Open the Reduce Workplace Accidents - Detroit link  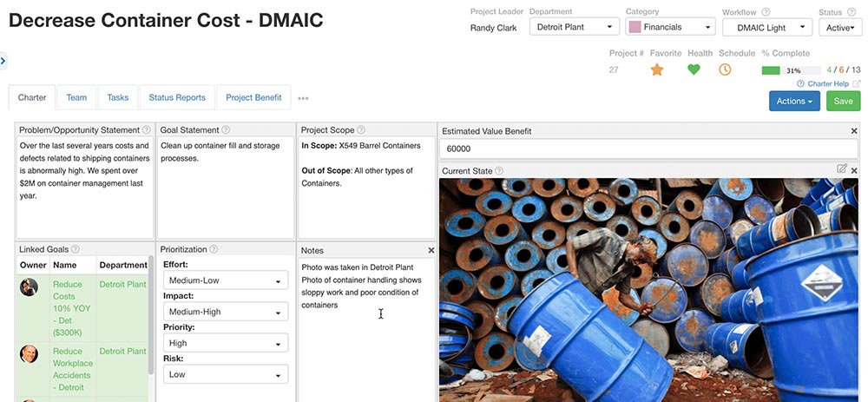click(73, 369)
